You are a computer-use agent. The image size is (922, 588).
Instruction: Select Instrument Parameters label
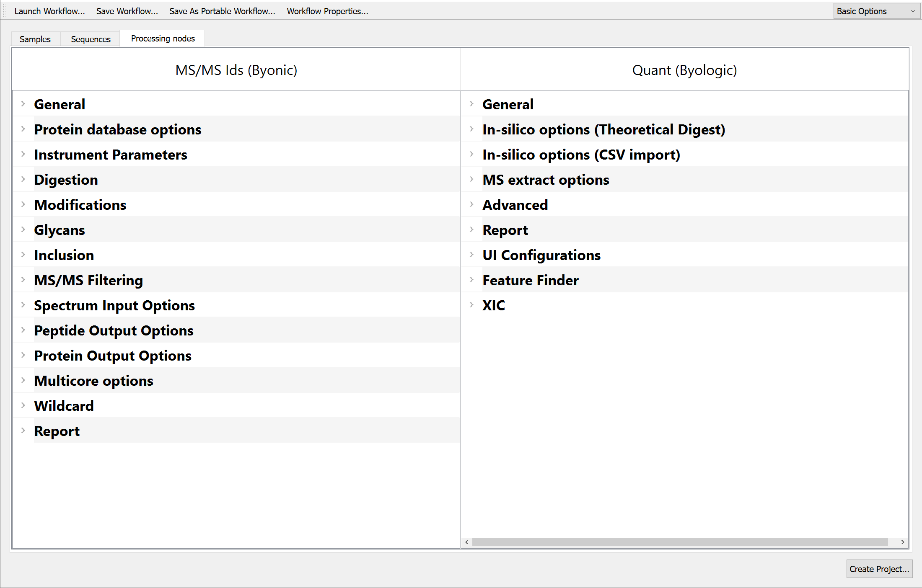[x=111, y=155]
